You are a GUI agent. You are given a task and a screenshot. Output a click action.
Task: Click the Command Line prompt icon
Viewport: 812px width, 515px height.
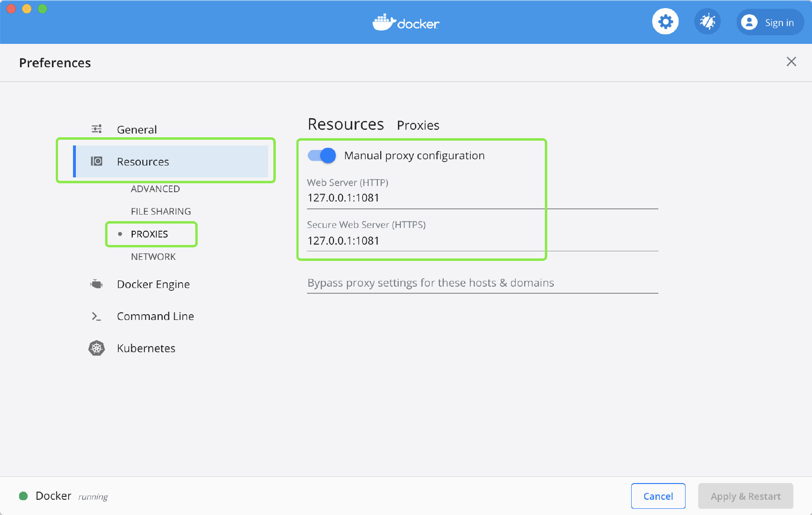click(96, 316)
